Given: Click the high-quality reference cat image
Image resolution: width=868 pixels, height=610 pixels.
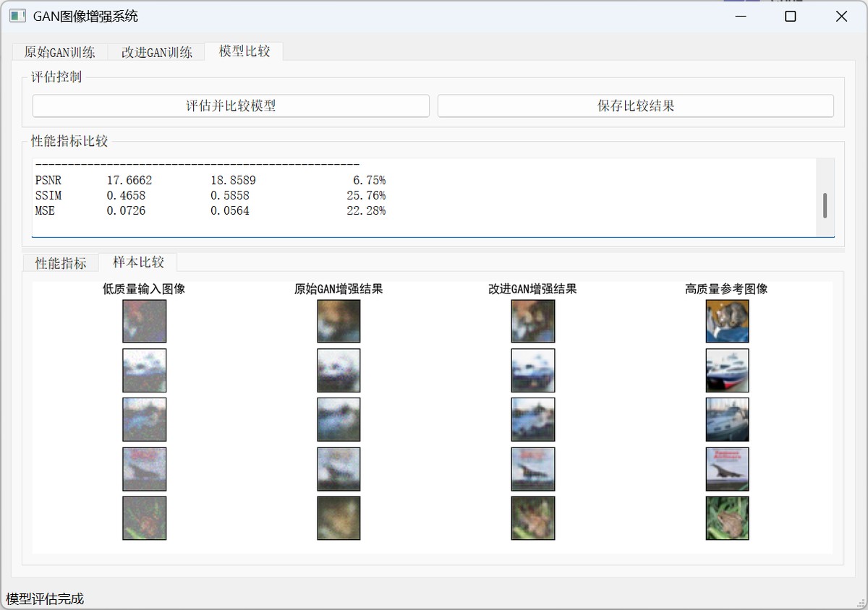Looking at the screenshot, I should point(727,321).
